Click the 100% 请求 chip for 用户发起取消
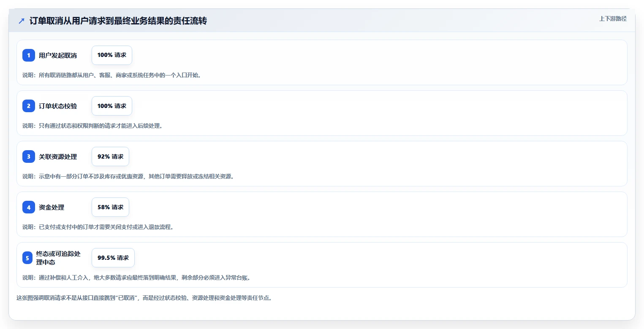This screenshot has height=329, width=644. coord(112,55)
